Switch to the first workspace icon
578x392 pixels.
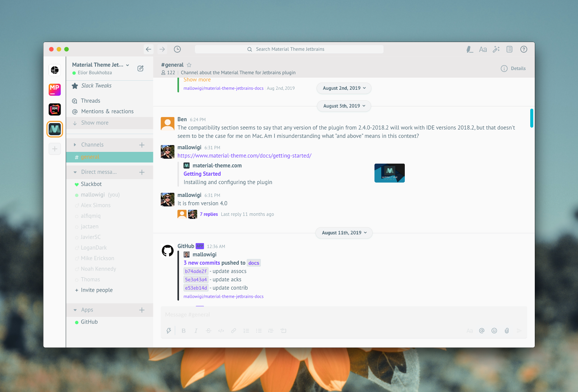click(55, 70)
